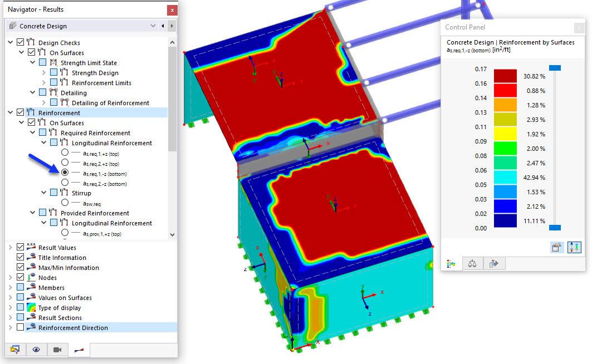Click scroll up arrow in navigator tree
The width and height of the screenshot is (592, 364).
point(172,42)
